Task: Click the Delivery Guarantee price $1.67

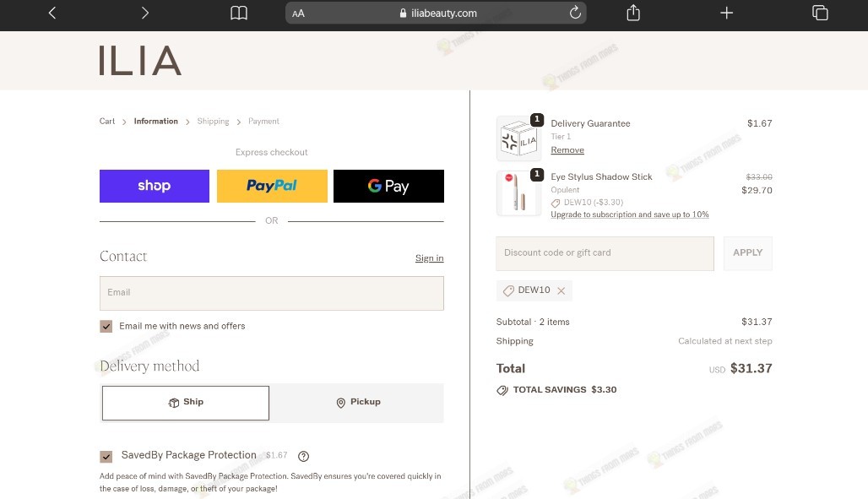Action: click(760, 123)
